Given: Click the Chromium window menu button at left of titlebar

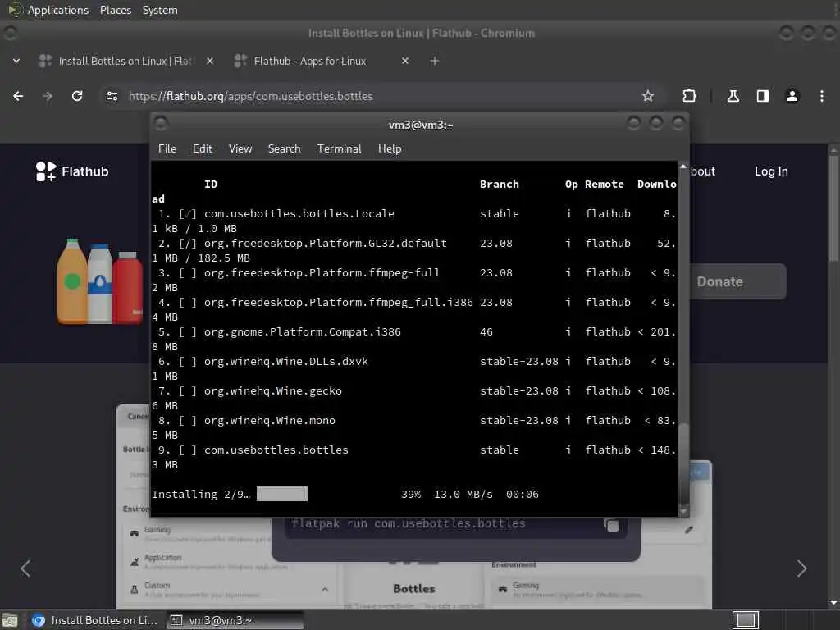Looking at the screenshot, I should pyautogui.click(x=10, y=33).
